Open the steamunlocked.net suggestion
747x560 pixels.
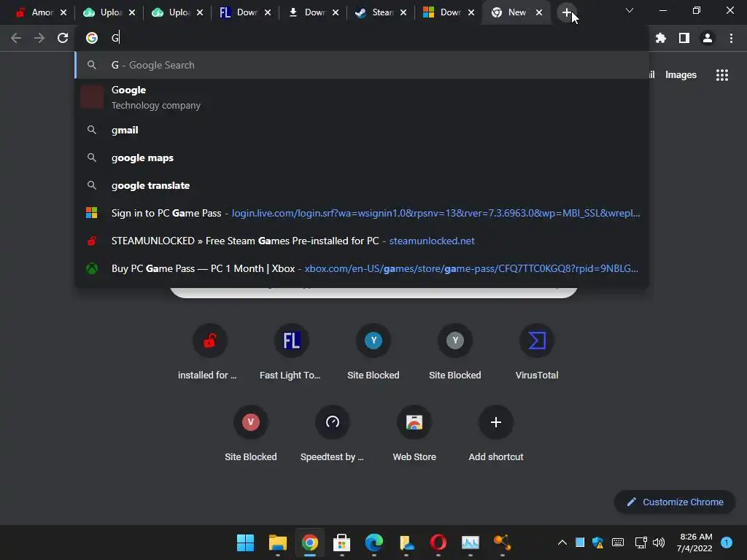click(x=362, y=241)
